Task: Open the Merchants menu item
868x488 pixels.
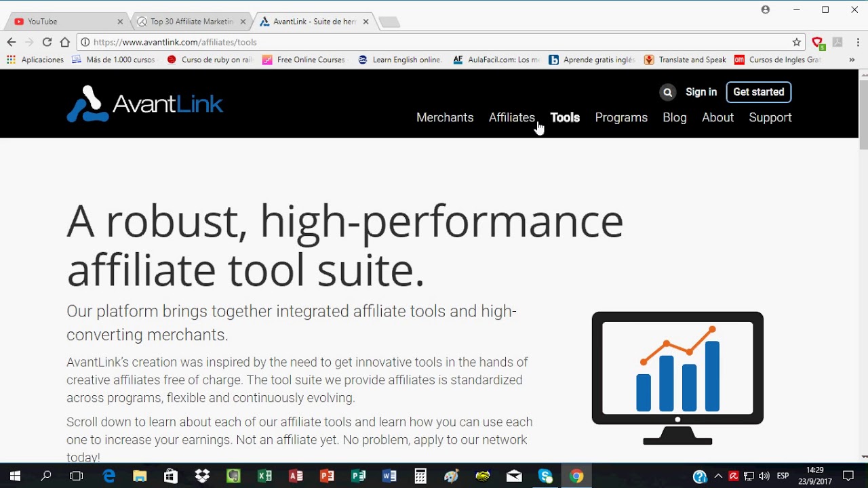Action: coord(445,117)
